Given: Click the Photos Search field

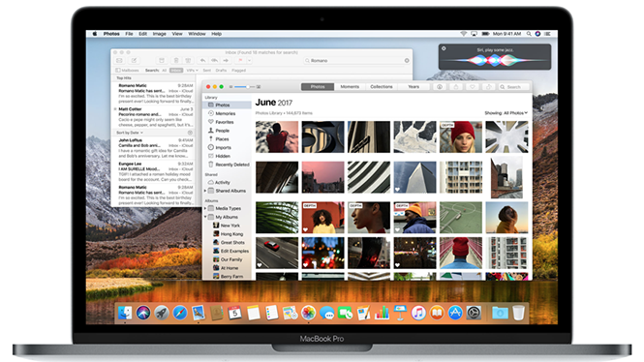Looking at the screenshot, I should coord(513,87).
